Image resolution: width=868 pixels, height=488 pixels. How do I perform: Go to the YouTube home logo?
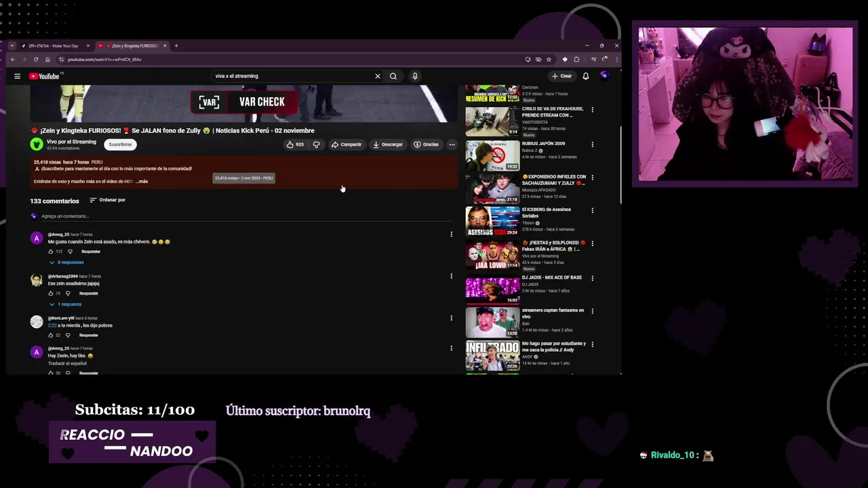(44, 76)
